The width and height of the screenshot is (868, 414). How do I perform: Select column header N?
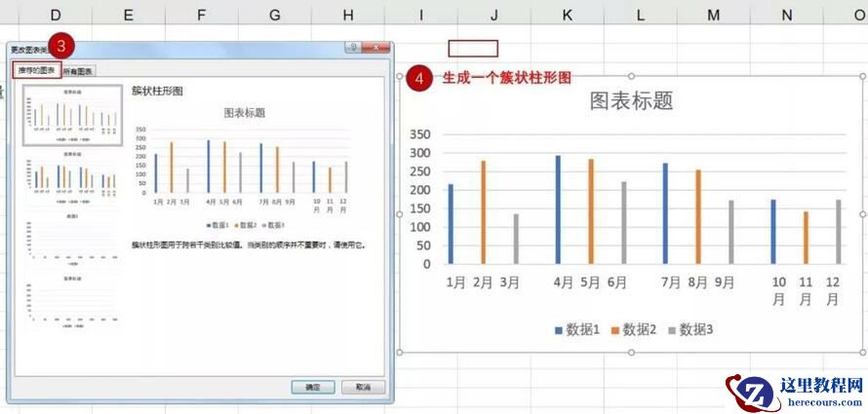tap(786, 15)
